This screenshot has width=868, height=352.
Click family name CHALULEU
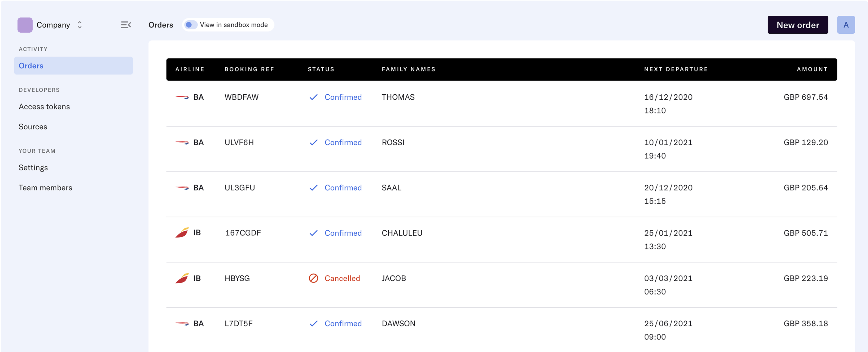coord(402,233)
